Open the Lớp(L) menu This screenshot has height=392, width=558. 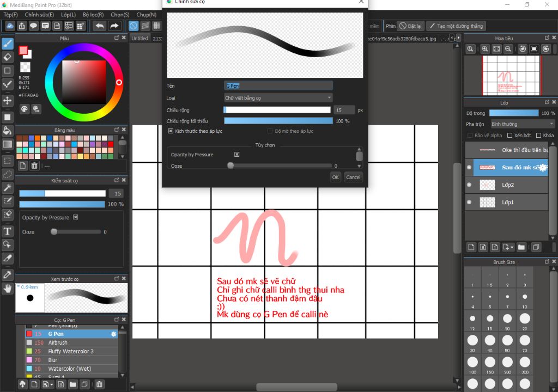click(x=68, y=15)
